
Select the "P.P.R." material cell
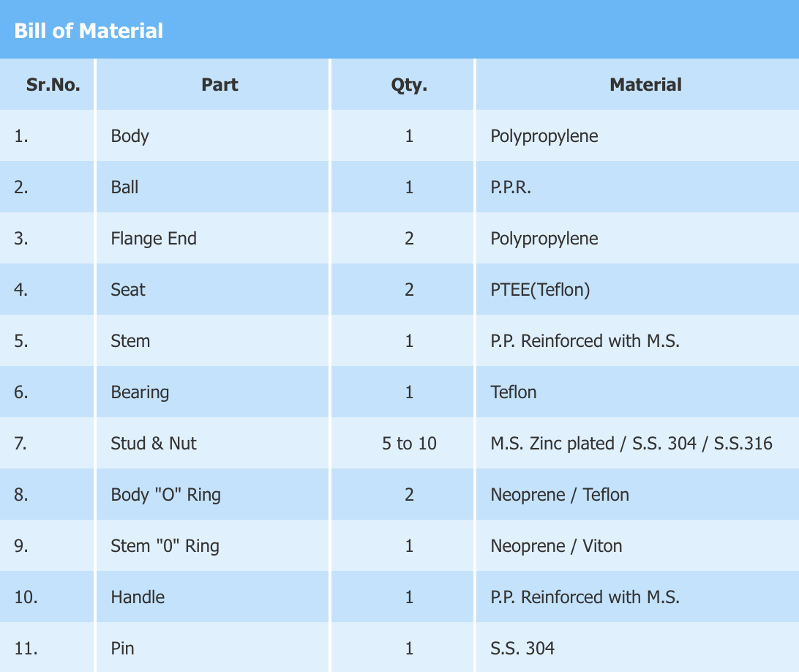point(511,187)
